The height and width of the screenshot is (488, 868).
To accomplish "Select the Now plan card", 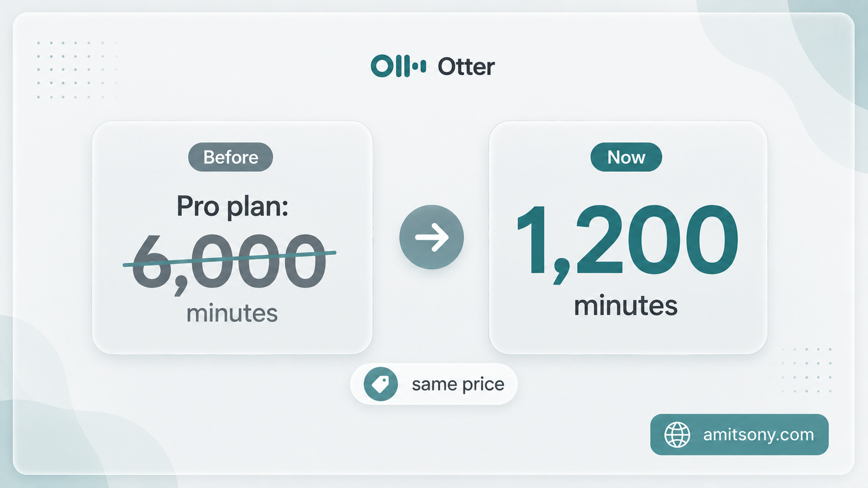I will (x=628, y=237).
